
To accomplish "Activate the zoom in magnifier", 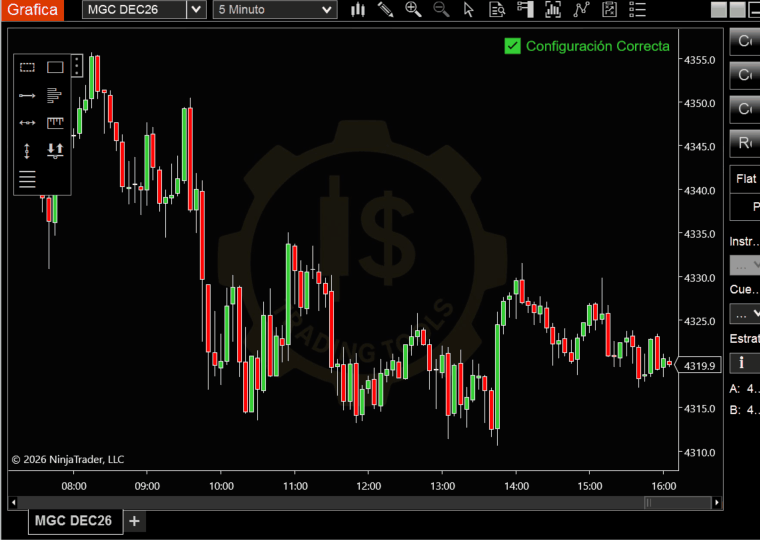I will (413, 10).
